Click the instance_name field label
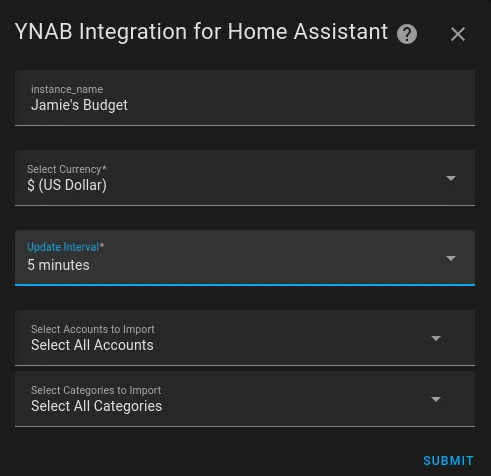The image size is (491, 476). point(67,89)
